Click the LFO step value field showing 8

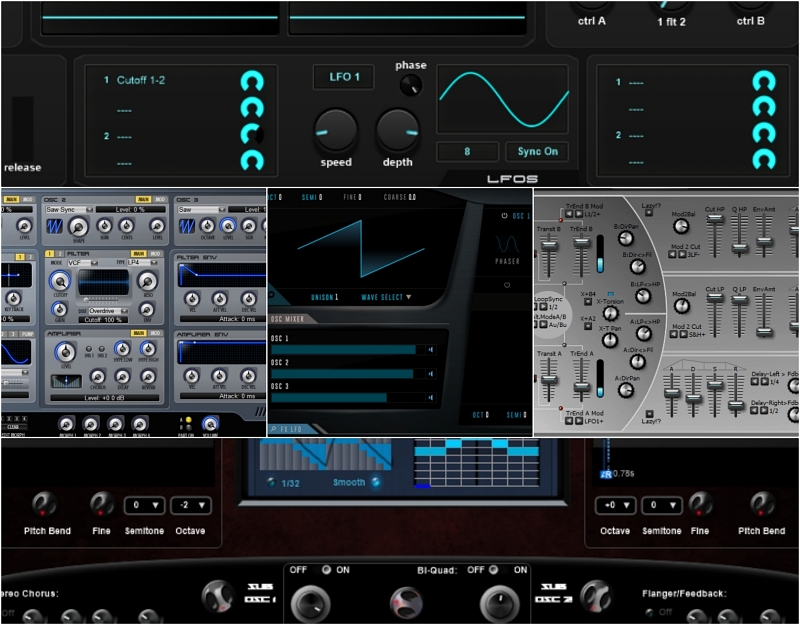[467, 151]
